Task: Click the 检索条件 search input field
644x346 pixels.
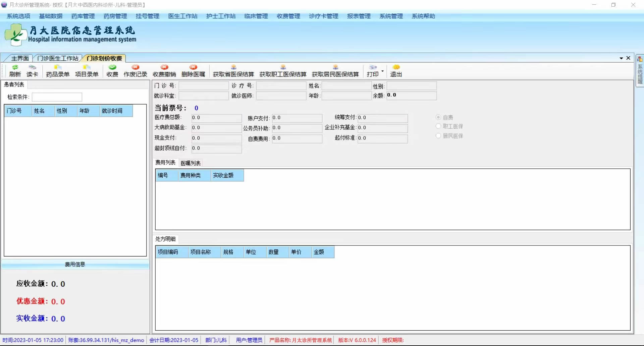Action: pyautogui.click(x=57, y=97)
